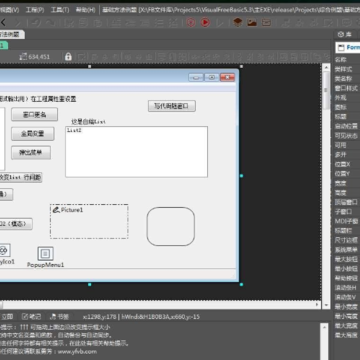This screenshot has width=360, height=360.
Task: Click the 这是自绘List label
Action: click(x=89, y=122)
